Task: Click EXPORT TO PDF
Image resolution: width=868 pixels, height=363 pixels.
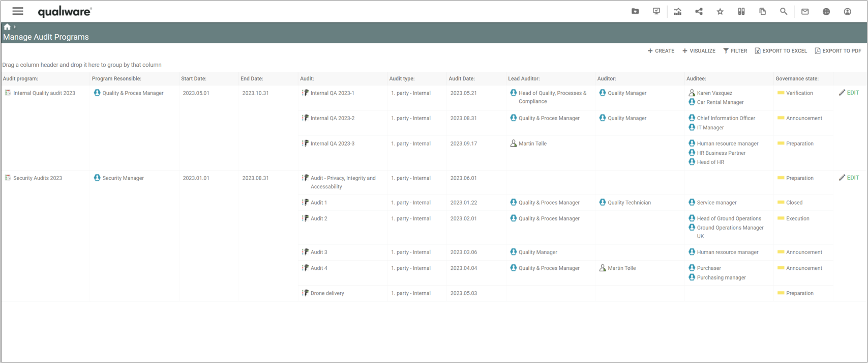Action: coord(838,51)
